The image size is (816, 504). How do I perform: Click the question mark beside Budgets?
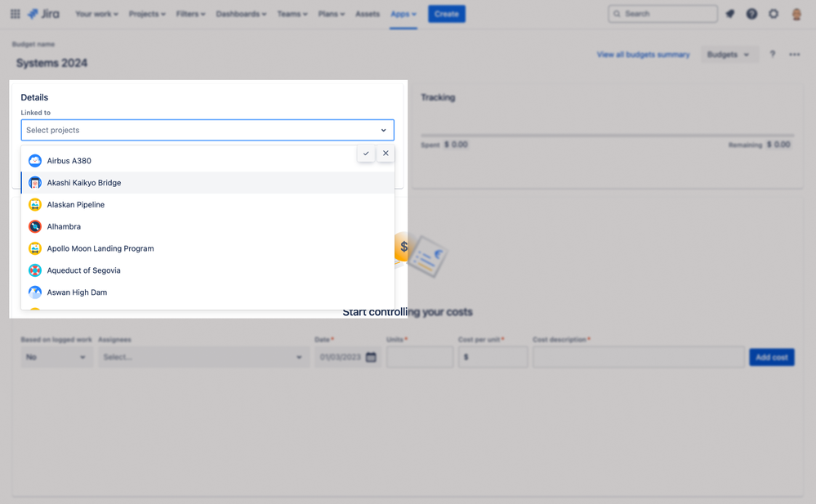click(x=772, y=54)
